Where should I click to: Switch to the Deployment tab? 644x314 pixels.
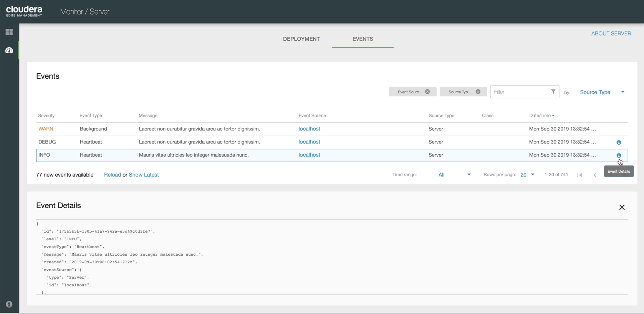[301, 39]
